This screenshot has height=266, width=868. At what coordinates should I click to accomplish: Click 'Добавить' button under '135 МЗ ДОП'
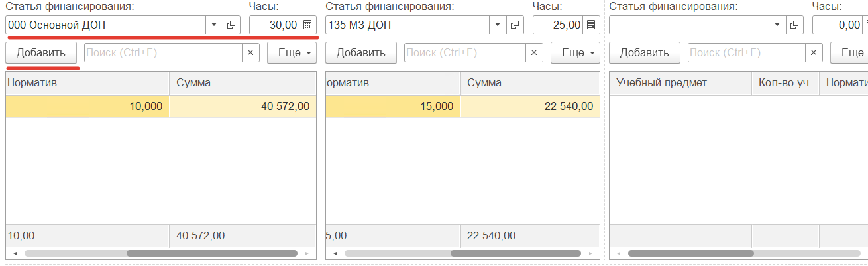pyautogui.click(x=361, y=53)
